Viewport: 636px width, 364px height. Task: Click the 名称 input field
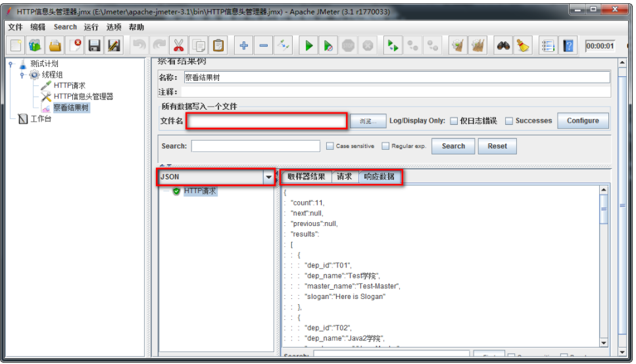(397, 78)
